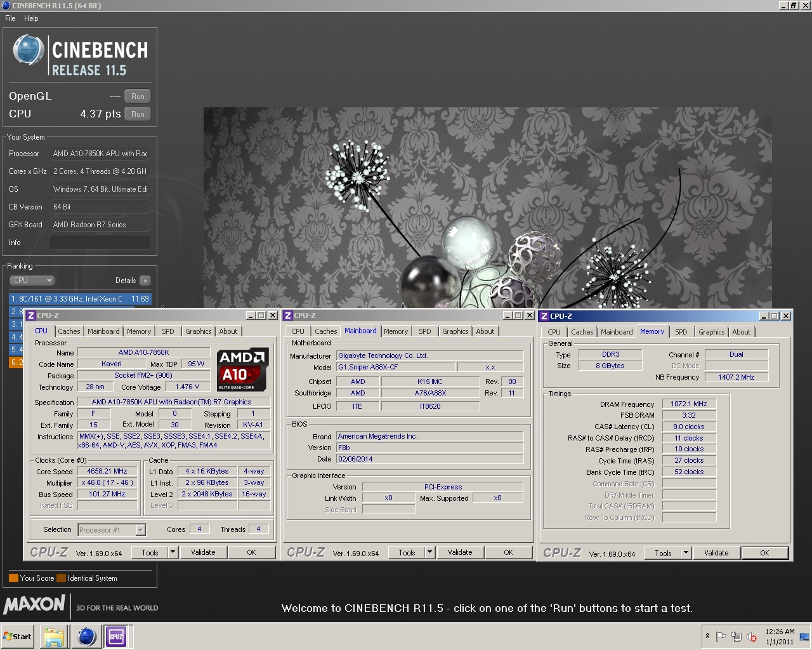
Task: Click Tools button in first CPU-Z window
Action: [150, 552]
